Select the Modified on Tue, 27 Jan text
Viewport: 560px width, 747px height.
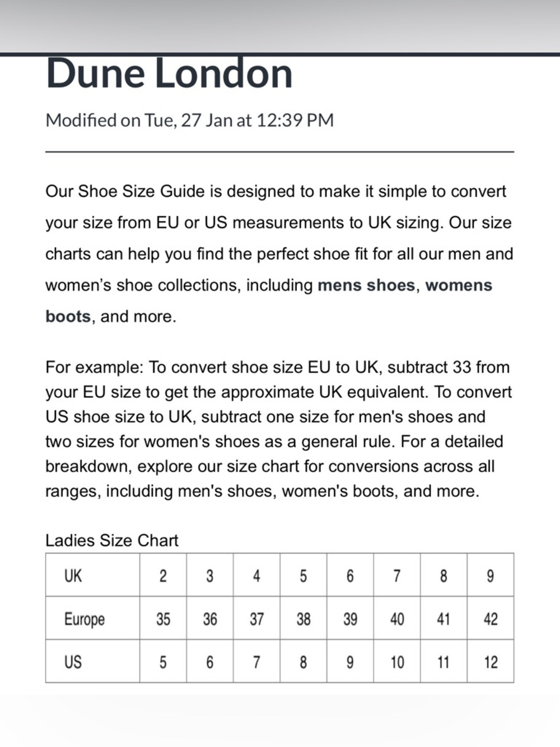click(x=189, y=120)
